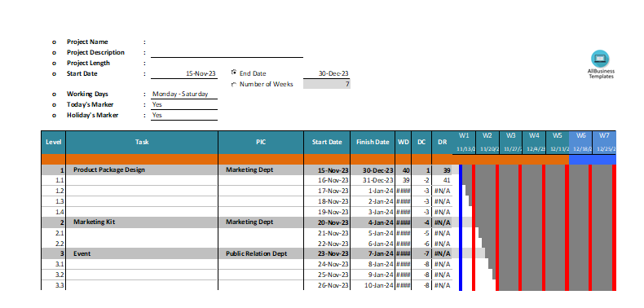The width and height of the screenshot is (644, 308).
Task: Click the start date 26-Nov-23 cell
Action: point(327,285)
